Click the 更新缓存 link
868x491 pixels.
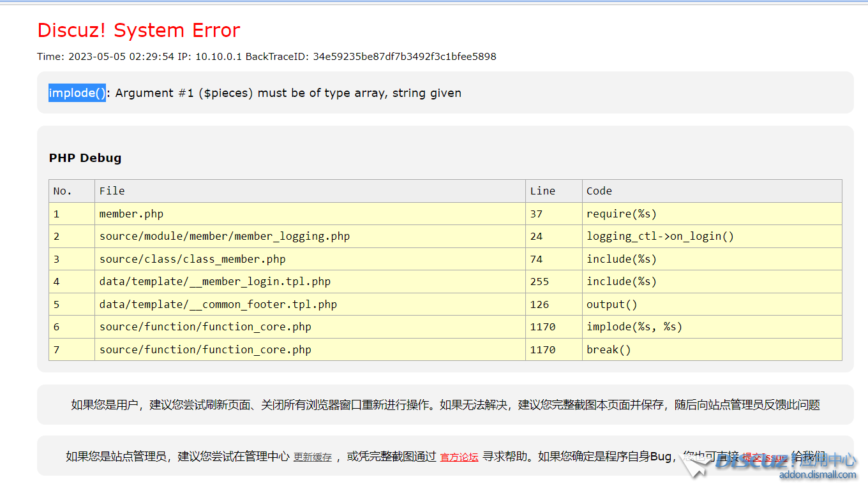point(313,457)
